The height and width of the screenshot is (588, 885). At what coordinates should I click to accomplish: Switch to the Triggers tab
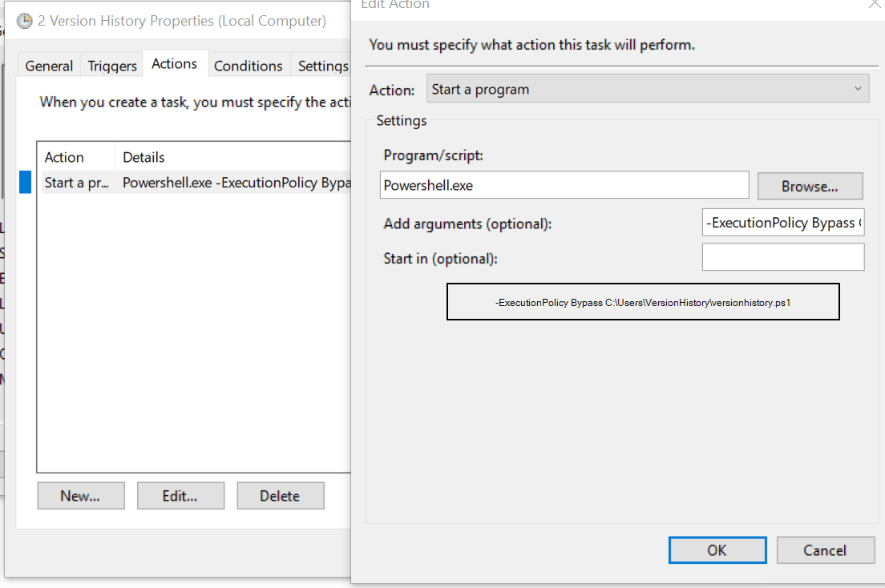tap(111, 65)
